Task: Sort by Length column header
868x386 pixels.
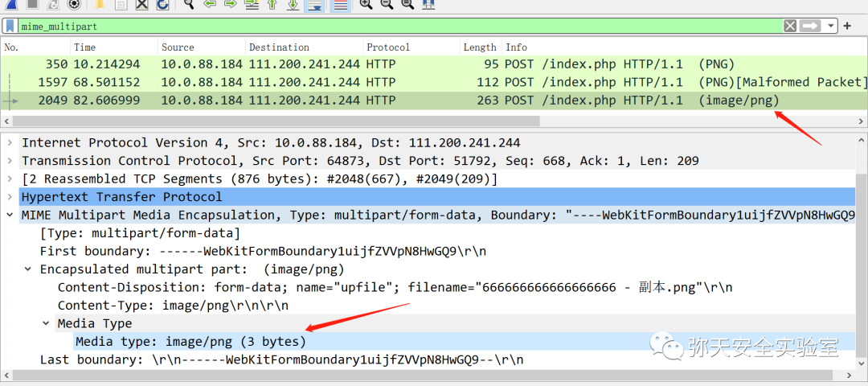Action: click(481, 47)
